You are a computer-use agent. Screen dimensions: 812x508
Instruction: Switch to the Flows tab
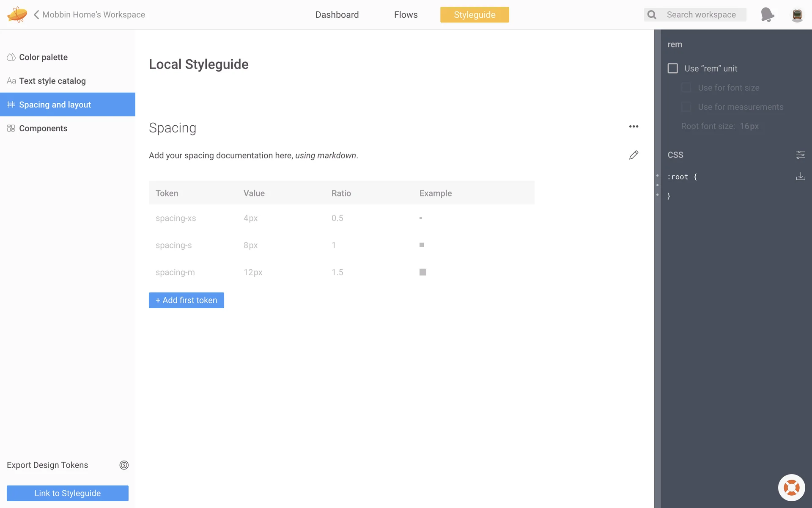click(406, 15)
